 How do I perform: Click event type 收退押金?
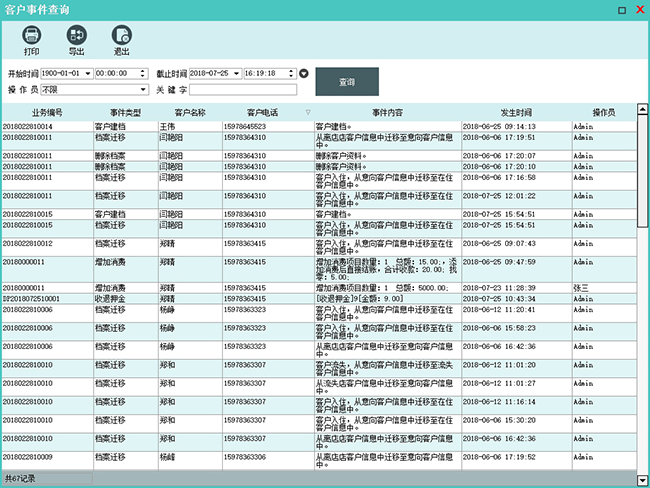(110, 299)
